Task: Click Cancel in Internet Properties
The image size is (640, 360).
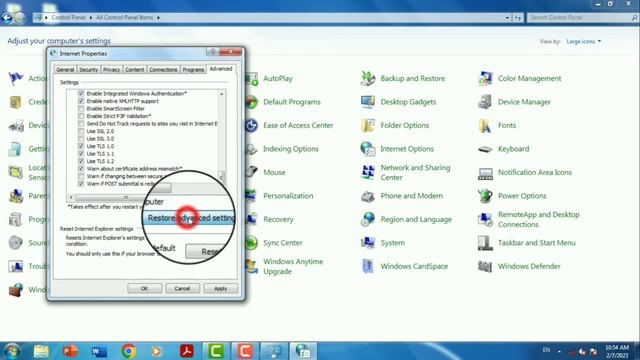Action: click(x=182, y=289)
